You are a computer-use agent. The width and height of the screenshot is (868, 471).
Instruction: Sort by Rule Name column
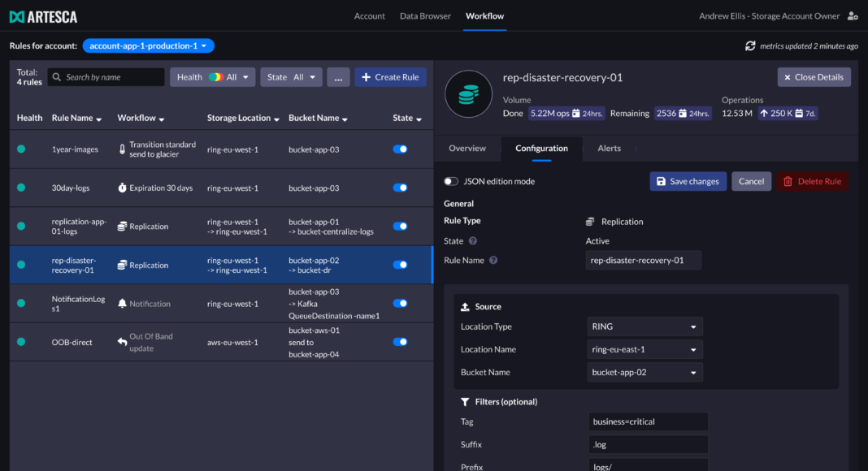pos(76,119)
